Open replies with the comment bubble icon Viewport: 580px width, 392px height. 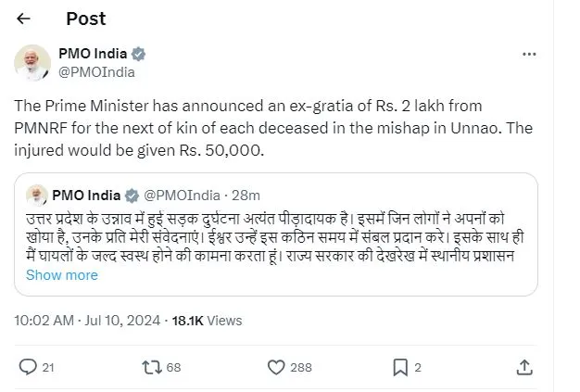click(28, 367)
